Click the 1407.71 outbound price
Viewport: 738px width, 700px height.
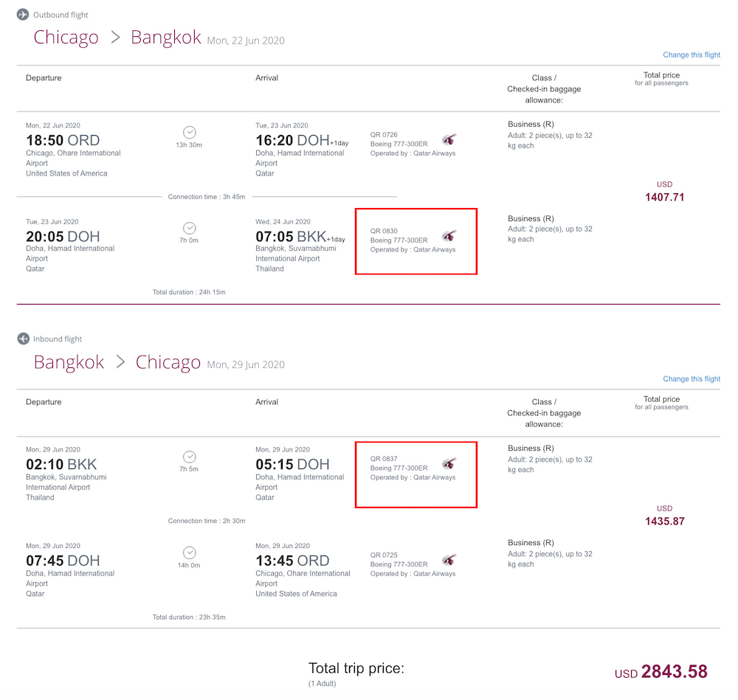point(665,197)
